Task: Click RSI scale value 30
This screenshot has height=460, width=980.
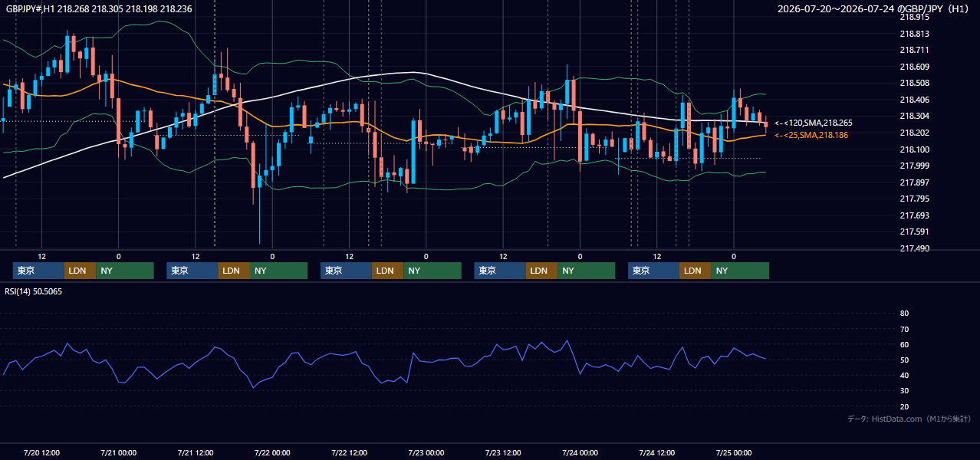Action: [x=904, y=391]
